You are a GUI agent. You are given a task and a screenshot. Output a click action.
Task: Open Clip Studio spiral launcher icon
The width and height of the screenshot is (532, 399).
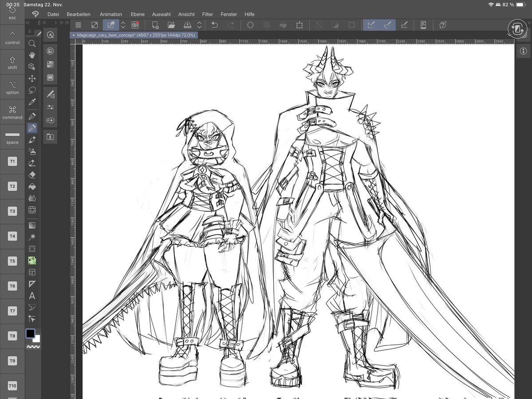click(135, 25)
